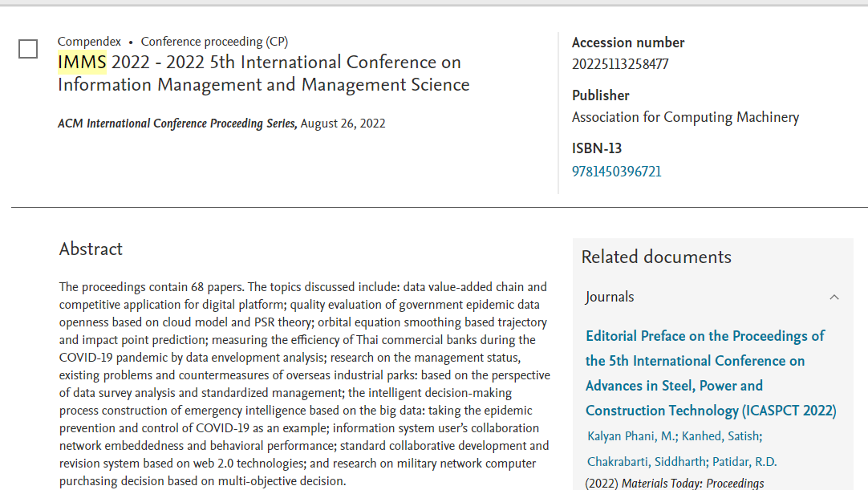Screen dimensions: 868x490
Task: Click the Abstract section heading
Action: (91, 249)
